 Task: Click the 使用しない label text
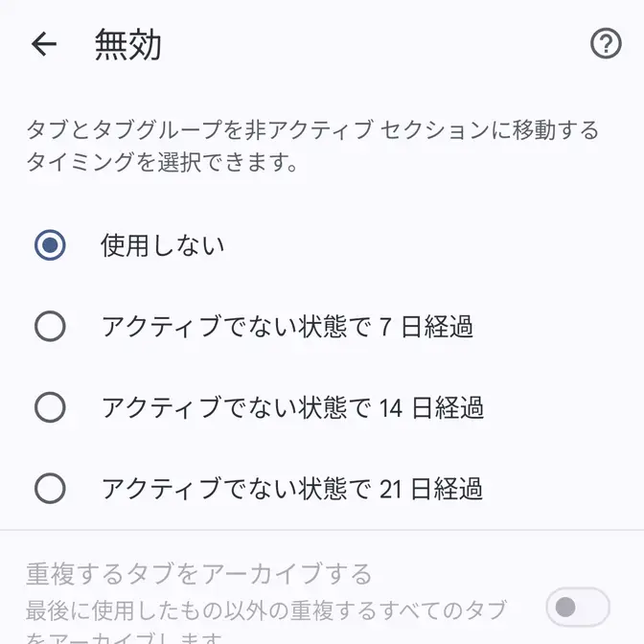163,245
